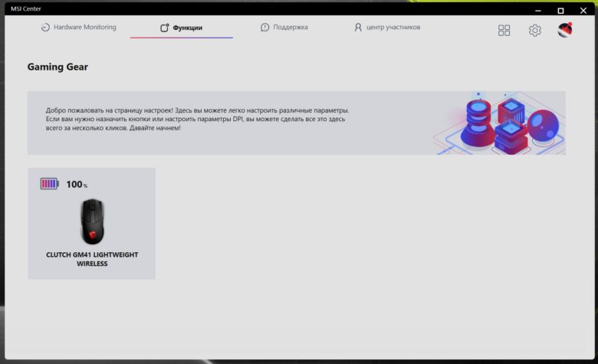Screen dimensions: 598x364
Task: Click the 100% battery value
Action: [77, 185]
